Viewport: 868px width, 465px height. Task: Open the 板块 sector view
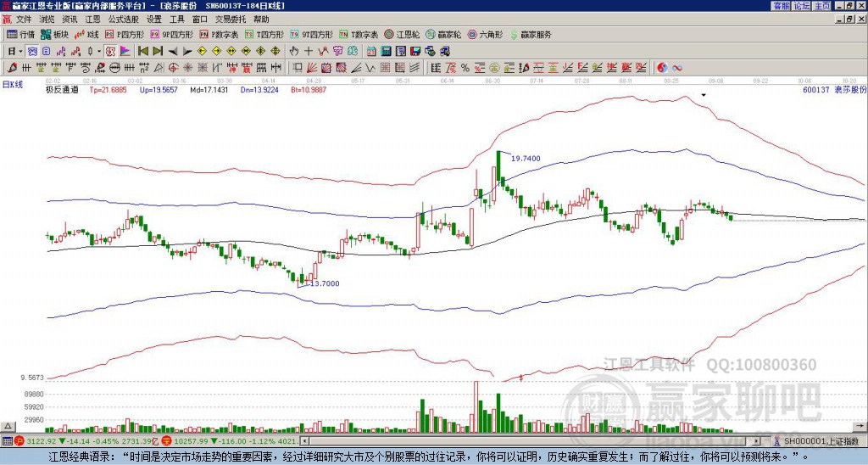(54, 34)
